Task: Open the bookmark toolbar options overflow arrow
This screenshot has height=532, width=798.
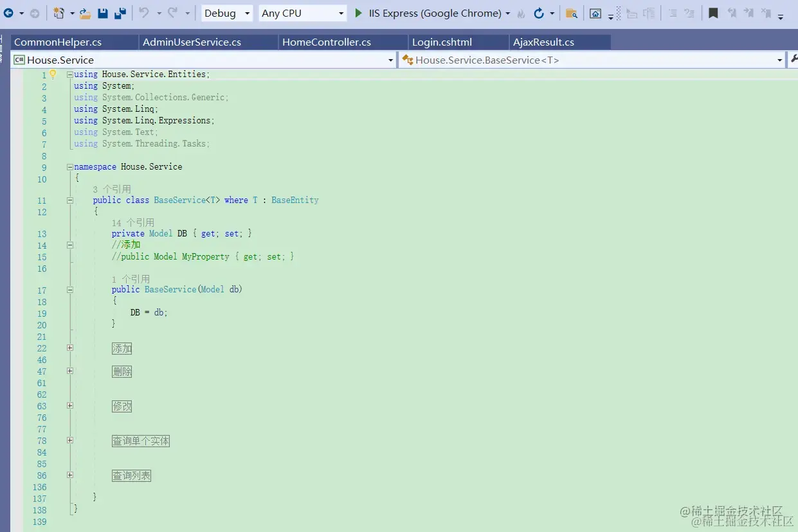Action: [781, 16]
